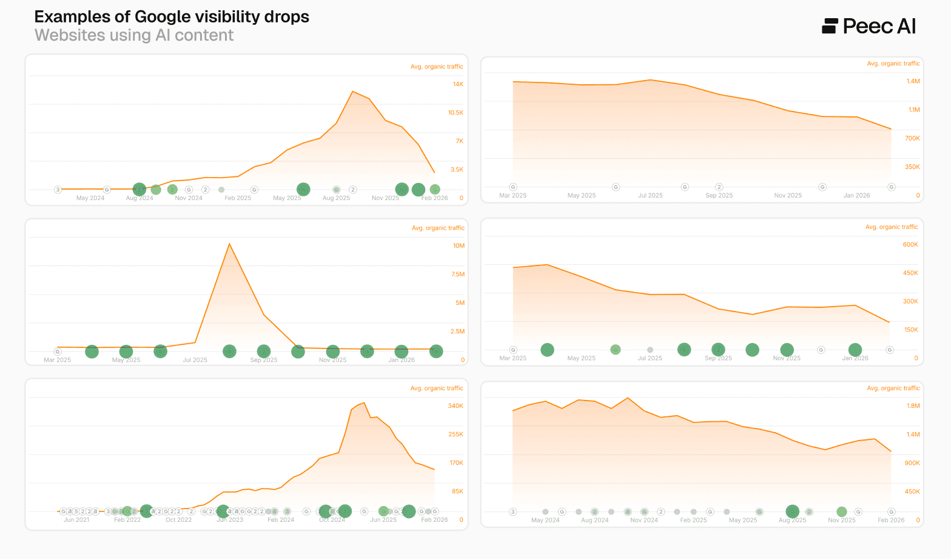Click the '3' marker starting the 14K chart
951x560 pixels.
pyautogui.click(x=58, y=190)
